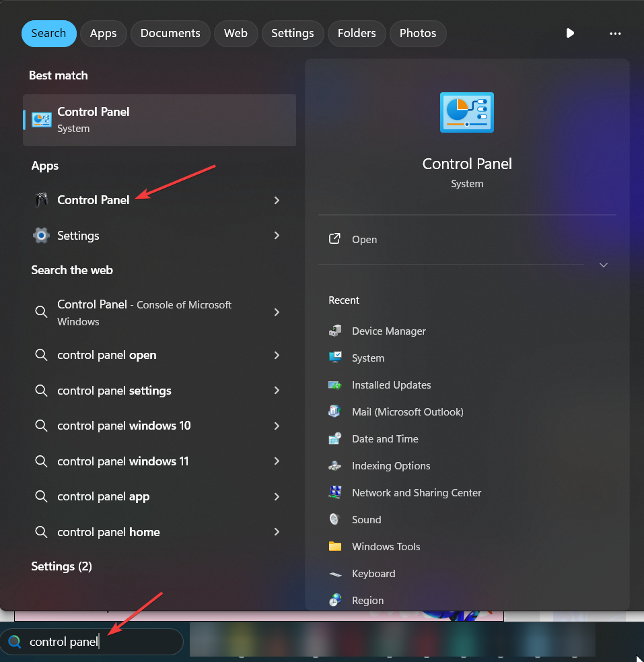
Task: Select the Search filter tab
Action: click(49, 34)
